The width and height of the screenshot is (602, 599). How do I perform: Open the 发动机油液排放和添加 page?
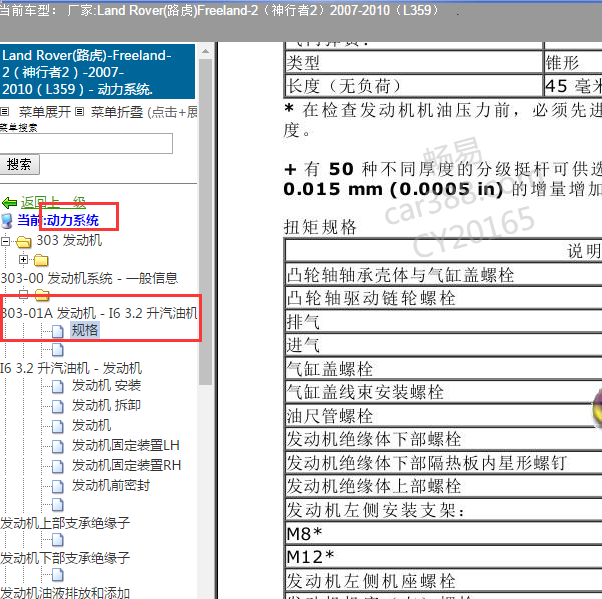65,592
